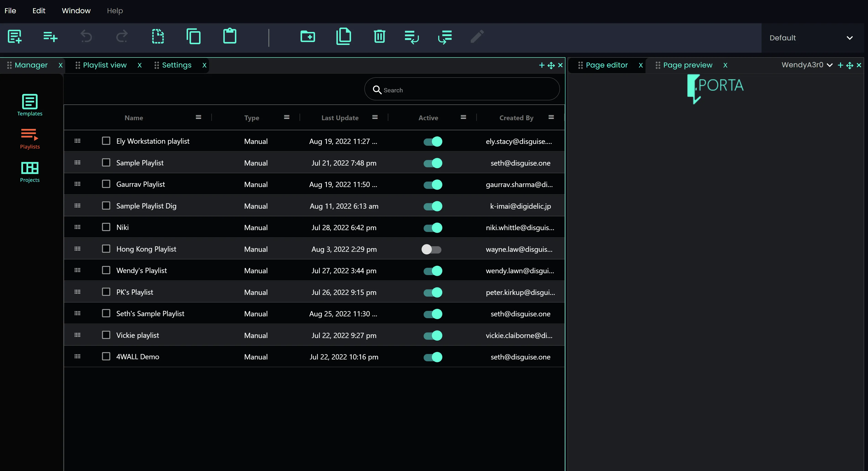Disable the Active toggle for Sample Playlist
Screen dimensions: 868x471
point(432,163)
